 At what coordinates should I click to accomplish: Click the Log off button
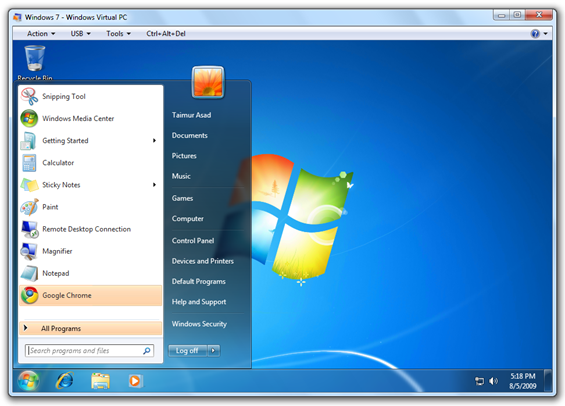tap(188, 351)
